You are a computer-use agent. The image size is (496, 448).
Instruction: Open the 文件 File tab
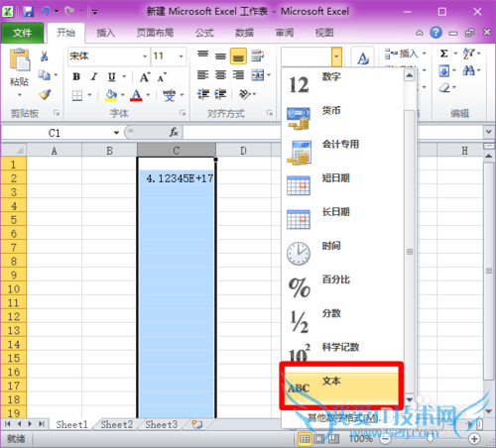tap(22, 33)
